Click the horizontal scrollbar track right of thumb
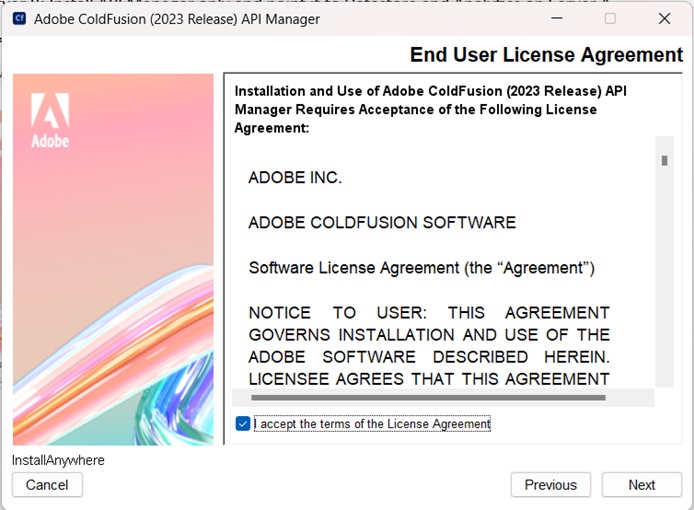This screenshot has height=510, width=694. [630, 398]
